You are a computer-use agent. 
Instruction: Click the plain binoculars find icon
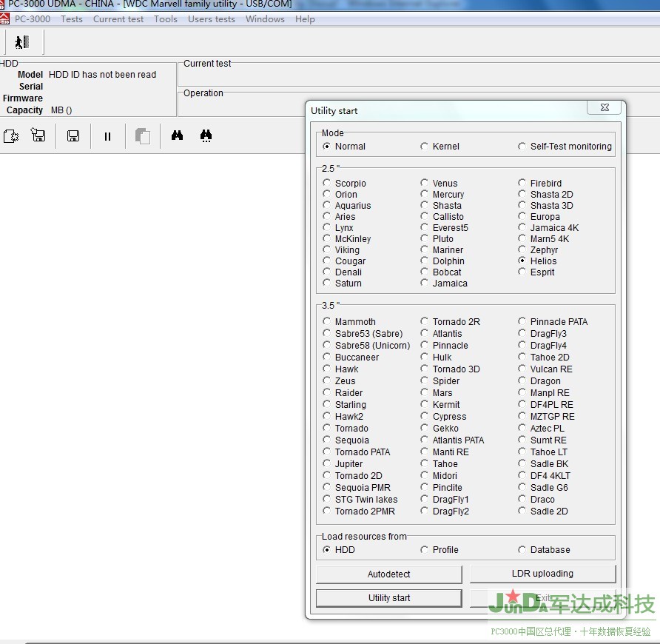(177, 135)
